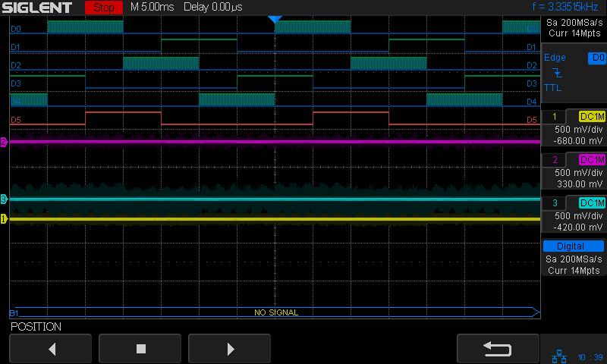The image size is (607, 364).
Task: Click the channel 1 yellow ground marker
Action: point(4,219)
